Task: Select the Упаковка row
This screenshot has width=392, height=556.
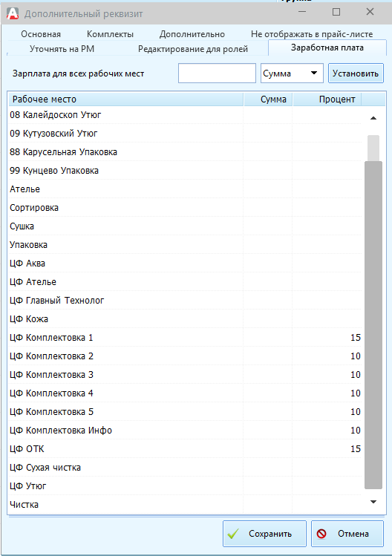Action: tap(185, 245)
